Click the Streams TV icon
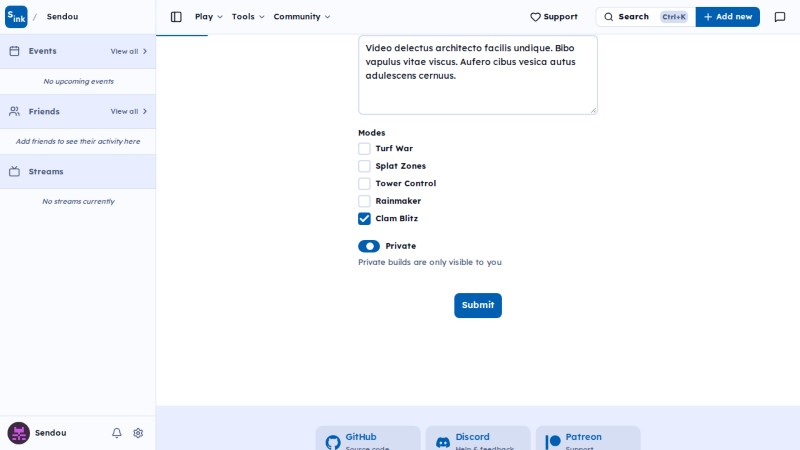Viewport: 800px width, 450px height. pos(14,171)
